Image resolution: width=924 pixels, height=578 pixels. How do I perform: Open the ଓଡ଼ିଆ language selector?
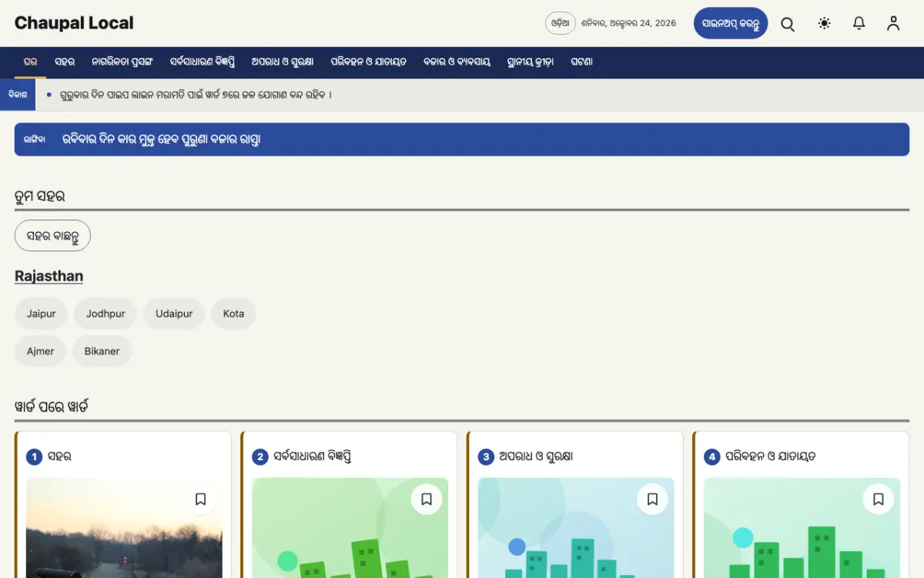(561, 23)
